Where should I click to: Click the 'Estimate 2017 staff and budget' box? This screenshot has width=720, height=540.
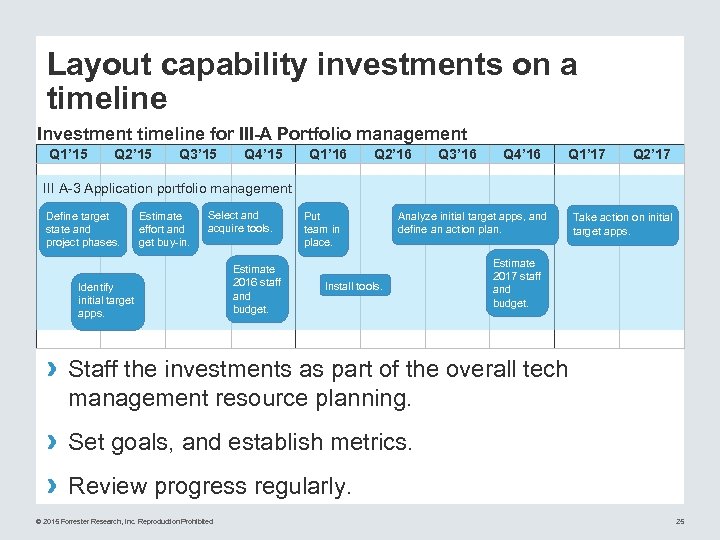516,283
